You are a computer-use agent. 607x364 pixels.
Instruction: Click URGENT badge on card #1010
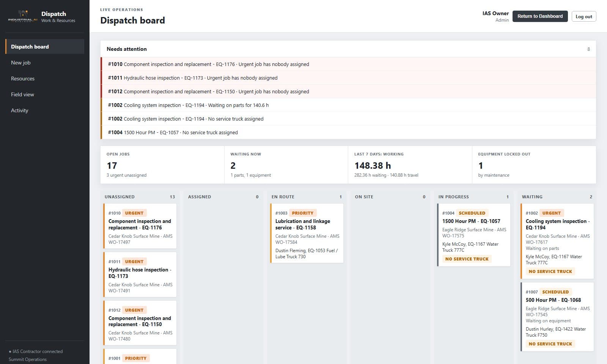coord(134,213)
